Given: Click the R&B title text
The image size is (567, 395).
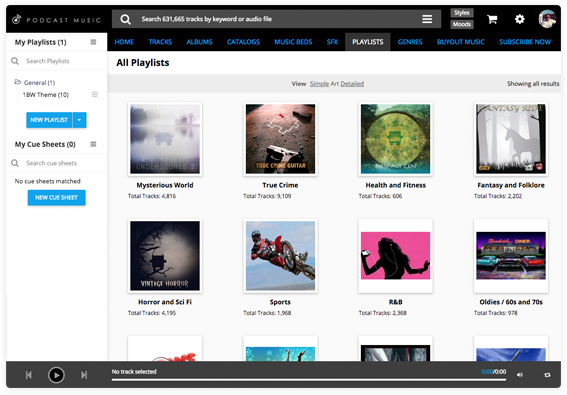Looking at the screenshot, I should click(396, 302).
